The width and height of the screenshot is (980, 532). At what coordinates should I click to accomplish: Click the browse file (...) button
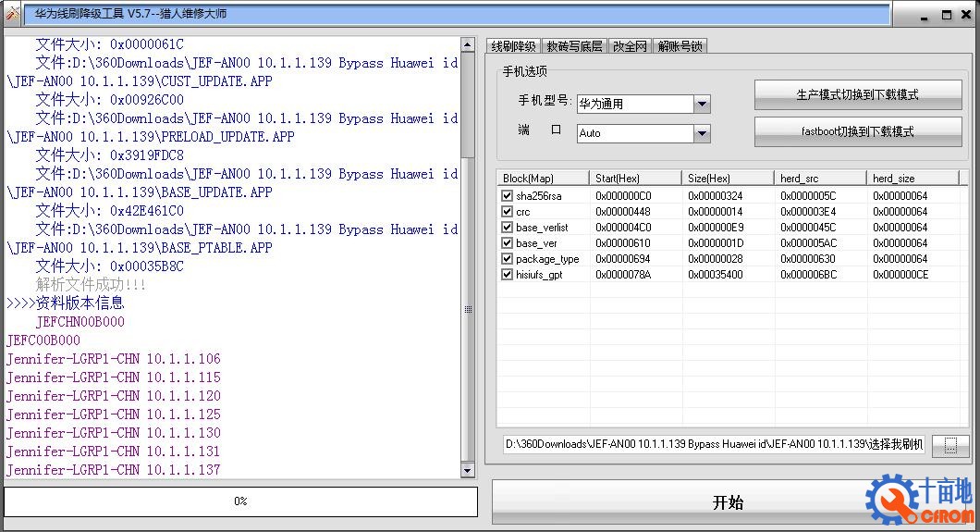click(949, 446)
